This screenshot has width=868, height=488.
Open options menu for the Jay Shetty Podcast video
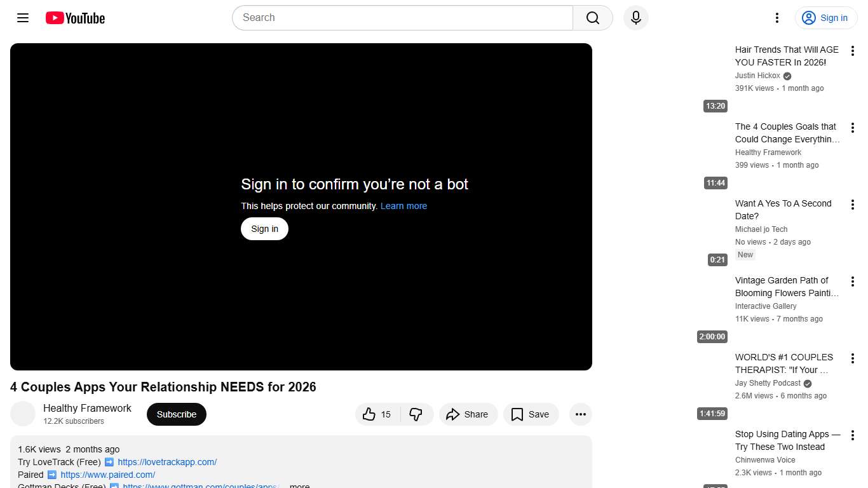(852, 358)
